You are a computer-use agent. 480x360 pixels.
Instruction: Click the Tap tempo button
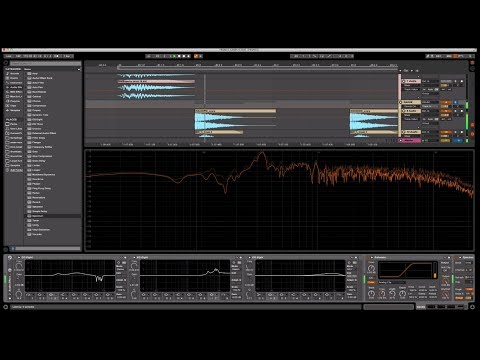[x=19, y=56]
